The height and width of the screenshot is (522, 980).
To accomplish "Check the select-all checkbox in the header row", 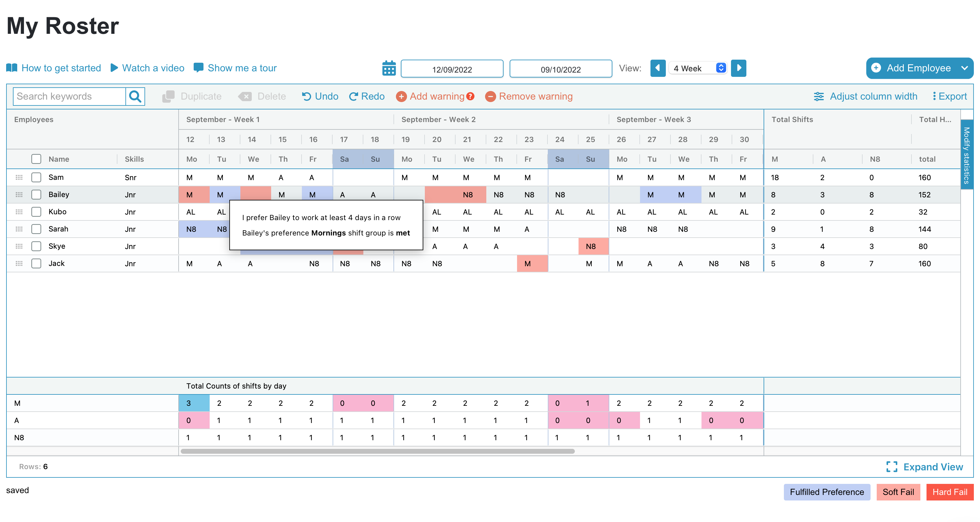I will pos(36,159).
